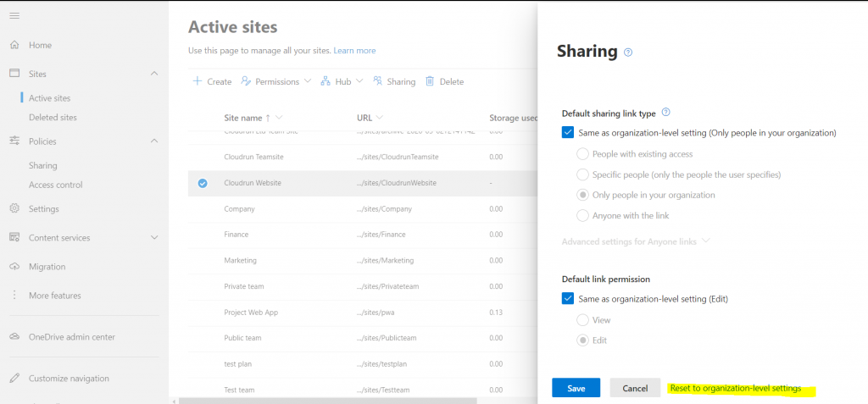Collapse the Policies section in sidebar
Viewport: 868px width, 404px height.
point(153,141)
